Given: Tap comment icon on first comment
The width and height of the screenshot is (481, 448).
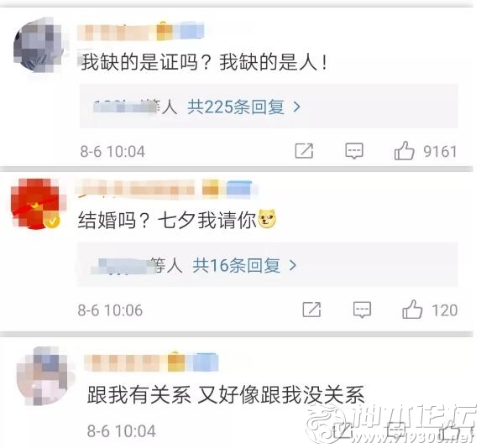Looking at the screenshot, I should click(354, 151).
